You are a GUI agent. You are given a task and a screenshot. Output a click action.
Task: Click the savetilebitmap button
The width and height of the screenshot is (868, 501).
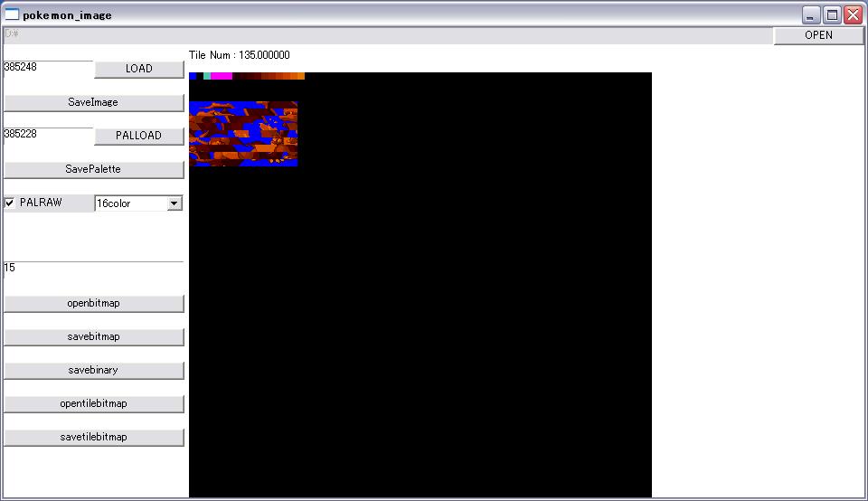(x=93, y=438)
